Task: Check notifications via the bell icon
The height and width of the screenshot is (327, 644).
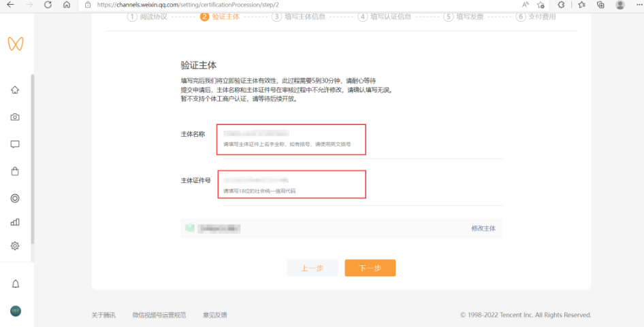Action: (x=15, y=283)
